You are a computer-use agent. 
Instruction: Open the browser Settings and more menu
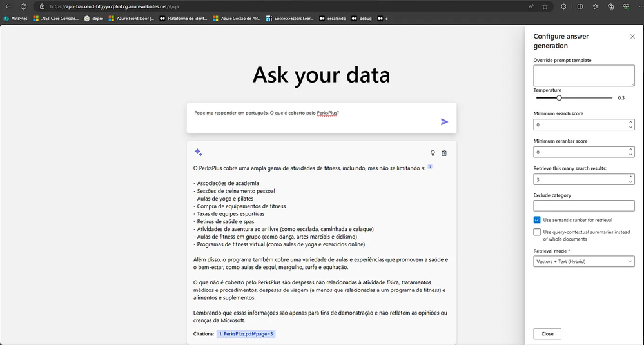(x=641, y=6)
